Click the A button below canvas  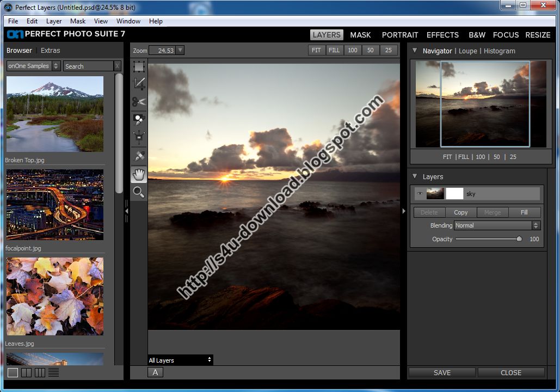(155, 372)
